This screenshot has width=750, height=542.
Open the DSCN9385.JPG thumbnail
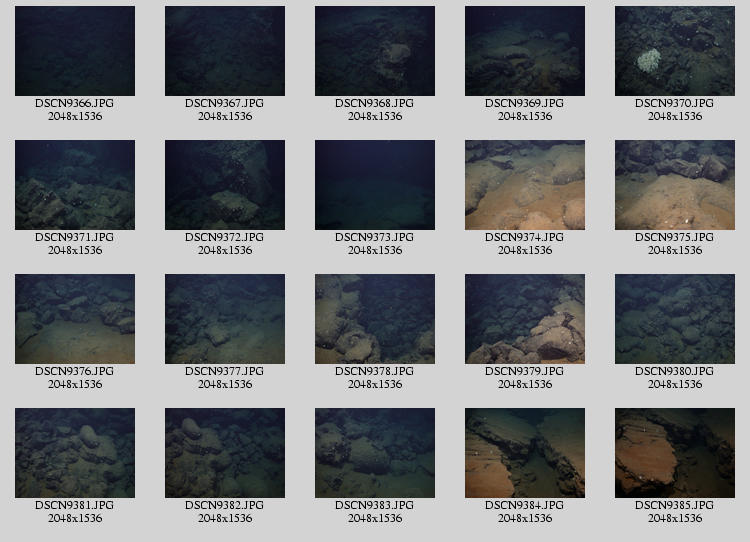pyautogui.click(x=675, y=453)
